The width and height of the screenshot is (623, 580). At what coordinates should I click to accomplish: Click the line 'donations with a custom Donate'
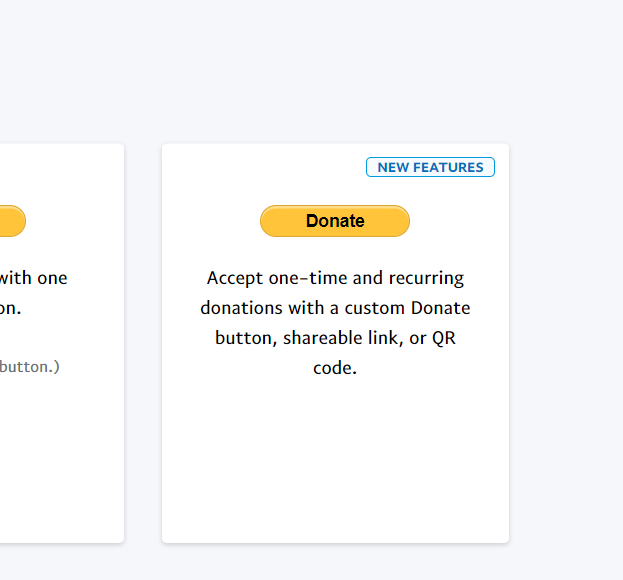click(335, 307)
